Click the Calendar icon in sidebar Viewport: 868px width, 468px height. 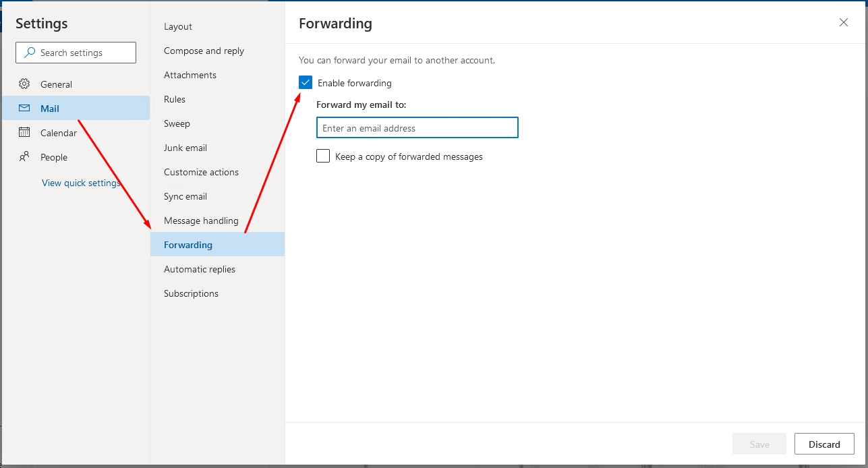click(24, 133)
